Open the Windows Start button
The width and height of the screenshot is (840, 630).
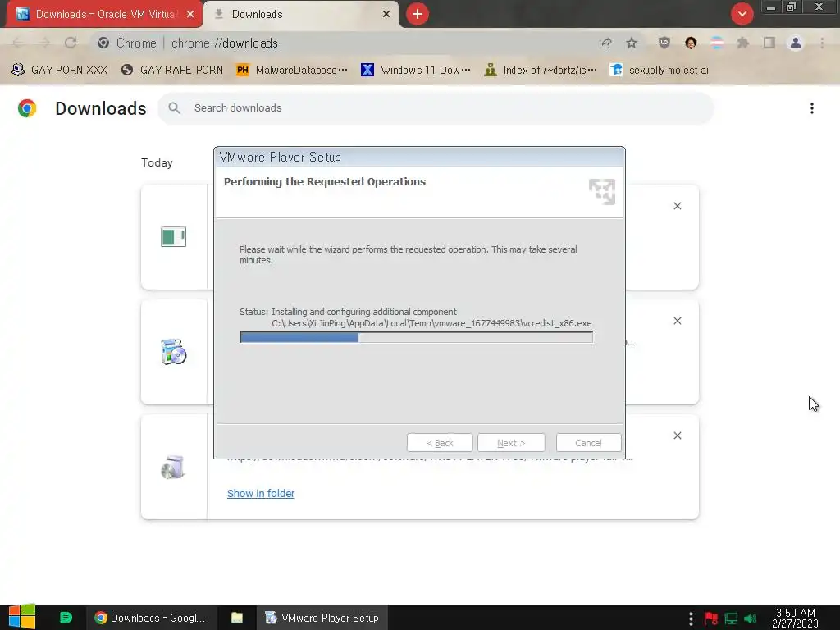(22, 617)
